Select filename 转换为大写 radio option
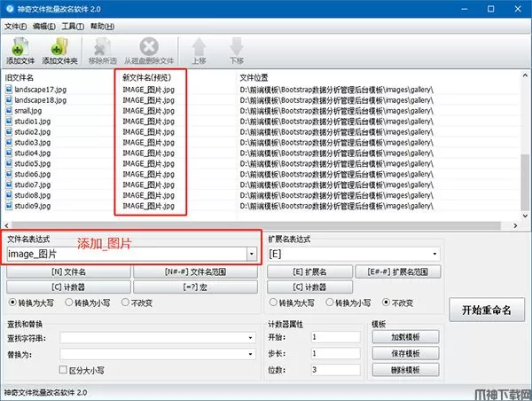Screen dimensions: 532x401 coord(12,303)
